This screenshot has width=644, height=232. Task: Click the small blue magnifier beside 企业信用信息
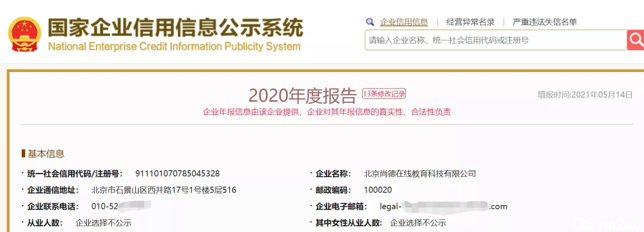370,22
